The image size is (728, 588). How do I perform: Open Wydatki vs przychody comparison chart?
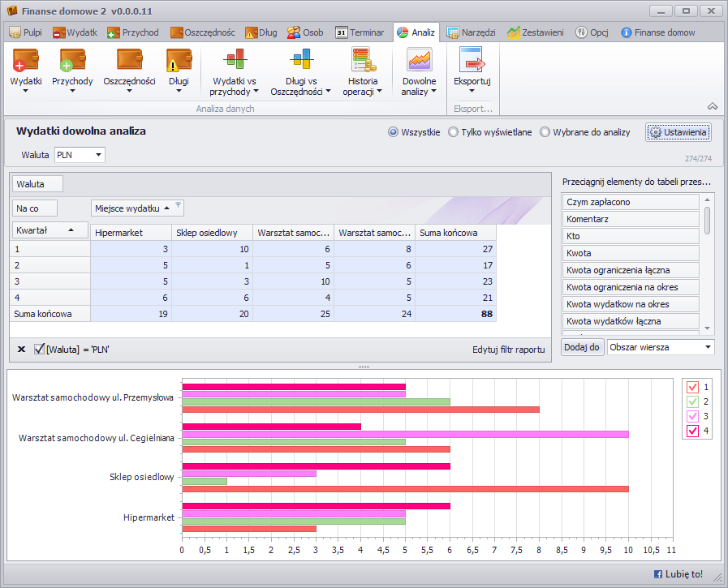pyautogui.click(x=235, y=61)
